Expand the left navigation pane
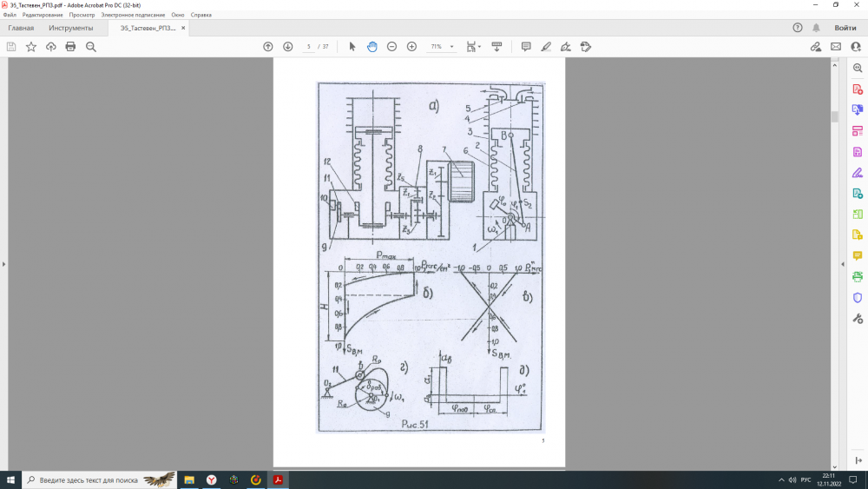 (x=3, y=264)
